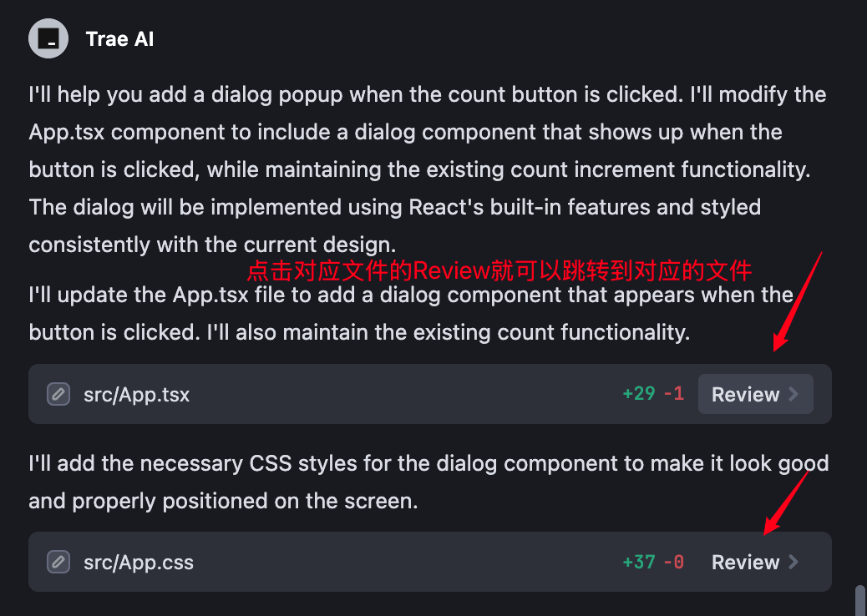
Task: Open the src/App.tsx file name
Action: pos(136,395)
